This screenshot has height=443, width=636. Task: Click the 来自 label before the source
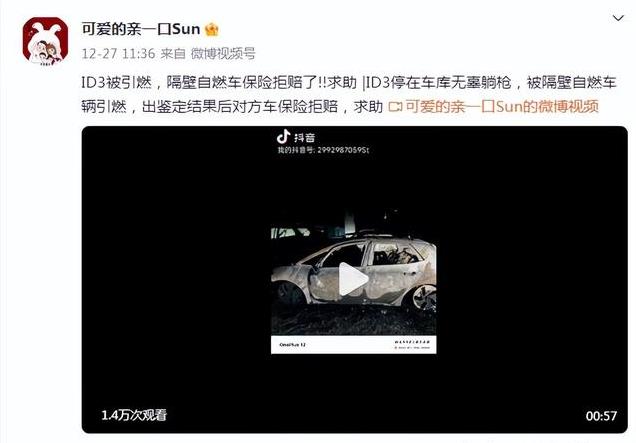coord(173,53)
